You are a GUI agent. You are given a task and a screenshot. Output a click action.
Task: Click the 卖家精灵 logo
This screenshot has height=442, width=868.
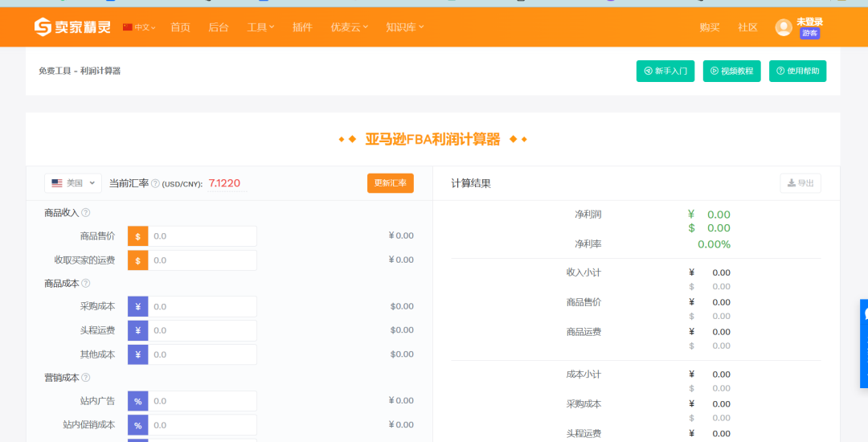(72, 27)
